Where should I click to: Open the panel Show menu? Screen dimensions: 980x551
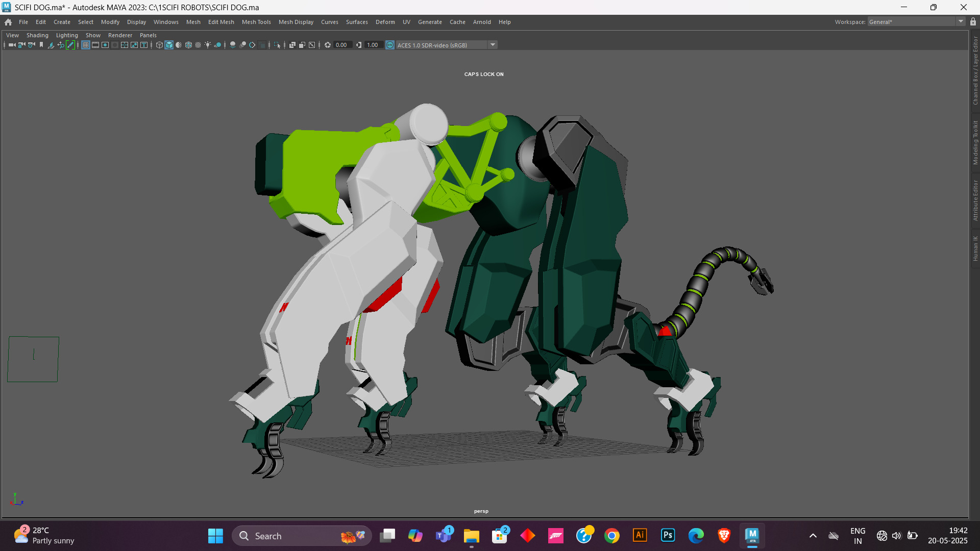pos(93,35)
